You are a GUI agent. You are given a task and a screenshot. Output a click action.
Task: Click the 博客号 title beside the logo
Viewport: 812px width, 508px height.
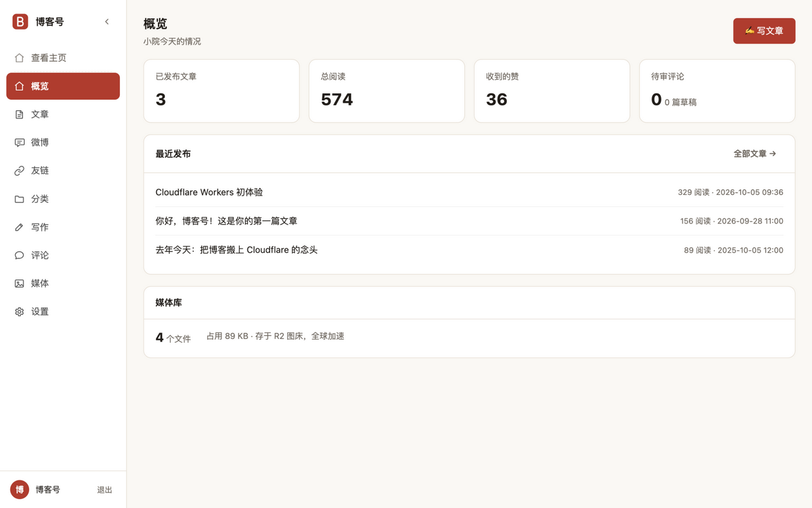(49, 22)
